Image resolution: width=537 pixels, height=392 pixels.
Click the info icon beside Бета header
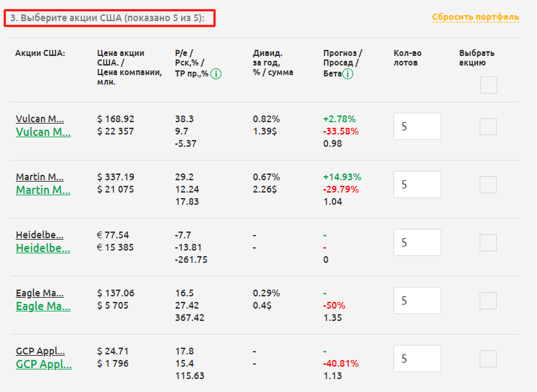coord(348,74)
